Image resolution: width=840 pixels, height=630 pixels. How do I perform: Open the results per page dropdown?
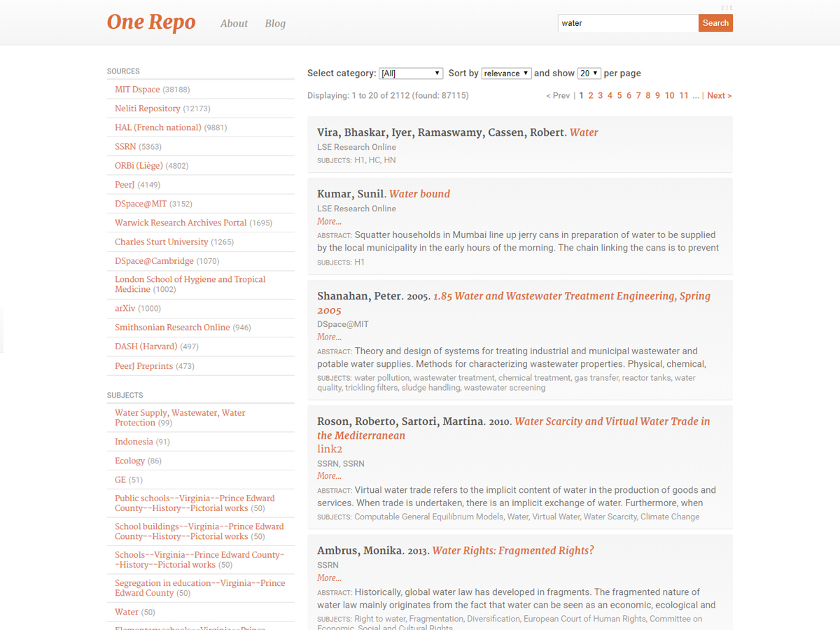589,73
